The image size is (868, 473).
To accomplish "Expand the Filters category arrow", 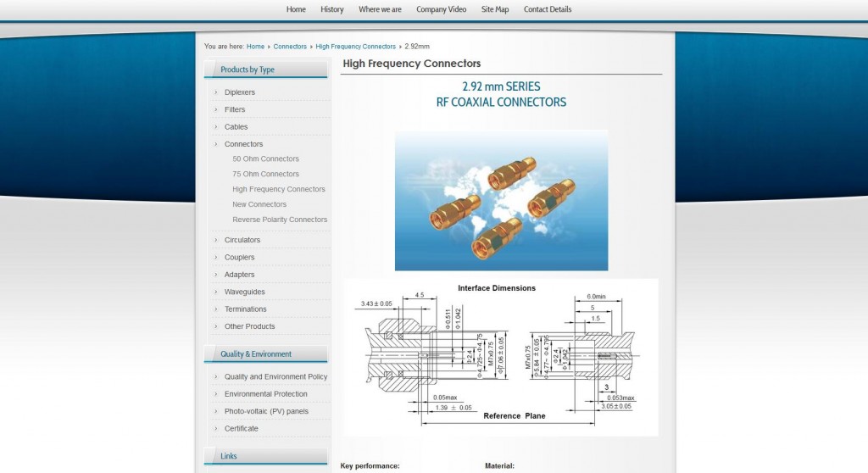I will tap(216, 109).
